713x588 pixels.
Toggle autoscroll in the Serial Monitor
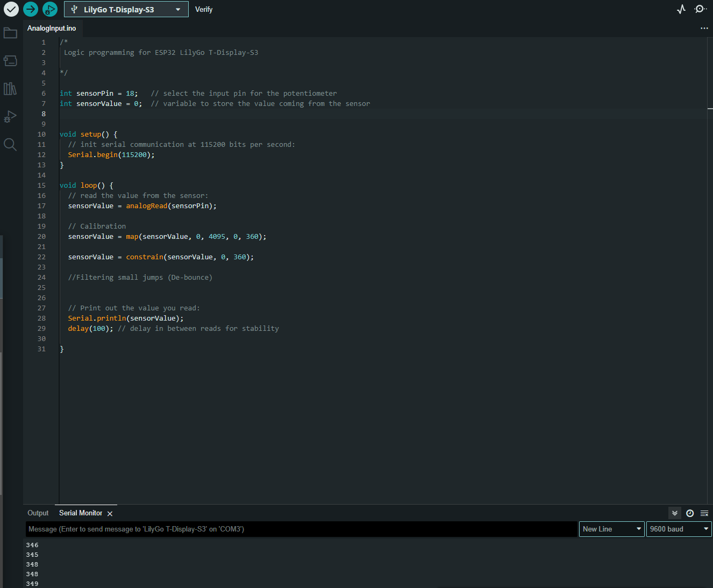click(674, 513)
